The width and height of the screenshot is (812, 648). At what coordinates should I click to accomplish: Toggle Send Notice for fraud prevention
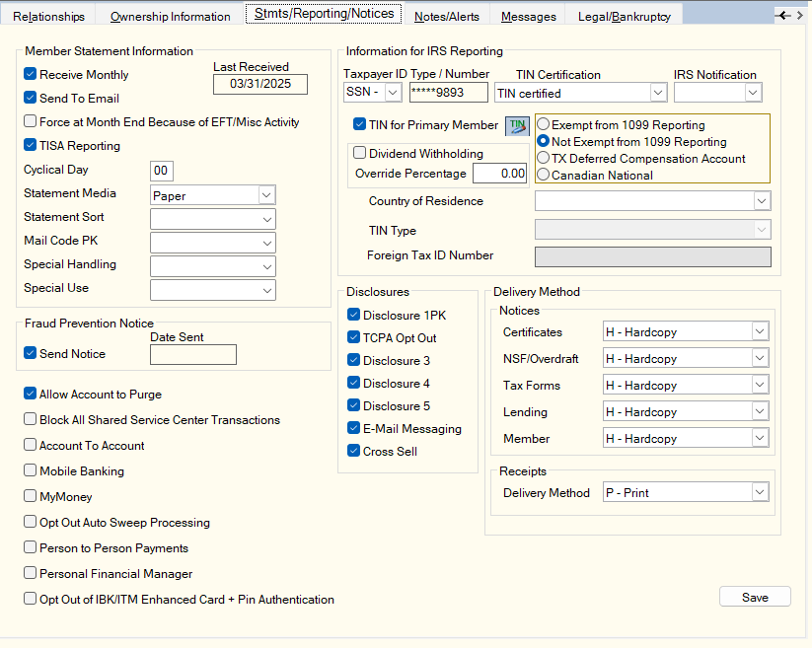click(x=30, y=353)
